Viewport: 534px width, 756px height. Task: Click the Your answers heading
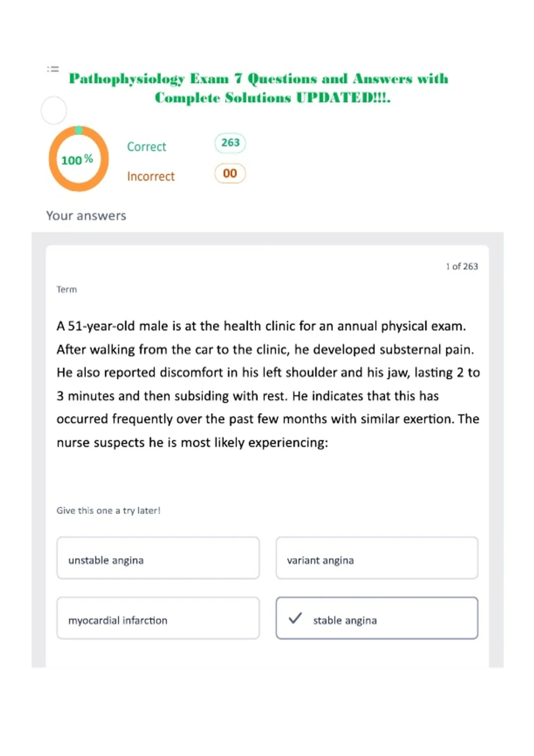[x=86, y=216]
